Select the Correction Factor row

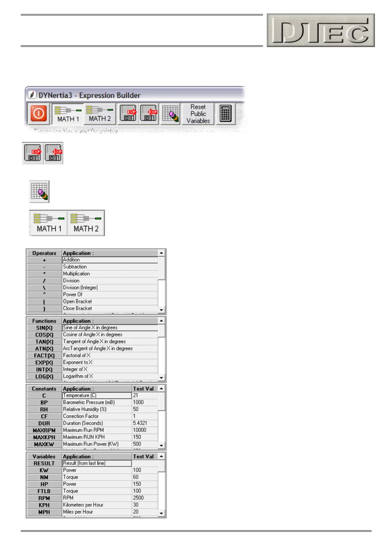[x=92, y=416]
